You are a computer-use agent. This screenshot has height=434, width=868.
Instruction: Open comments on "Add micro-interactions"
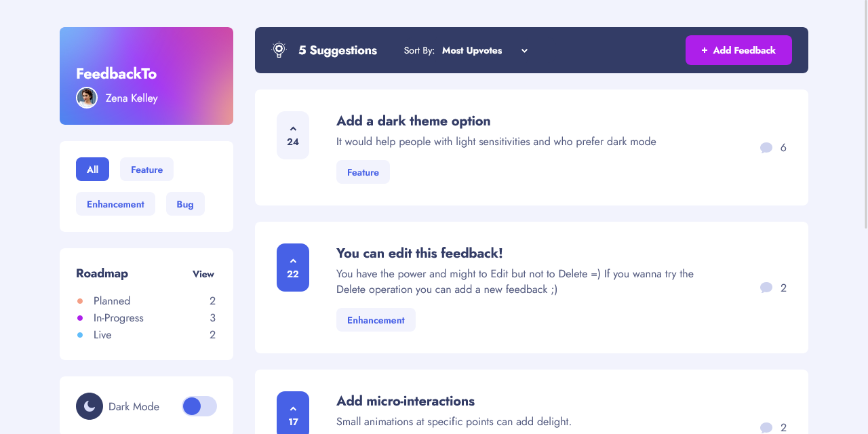pyautogui.click(x=766, y=428)
